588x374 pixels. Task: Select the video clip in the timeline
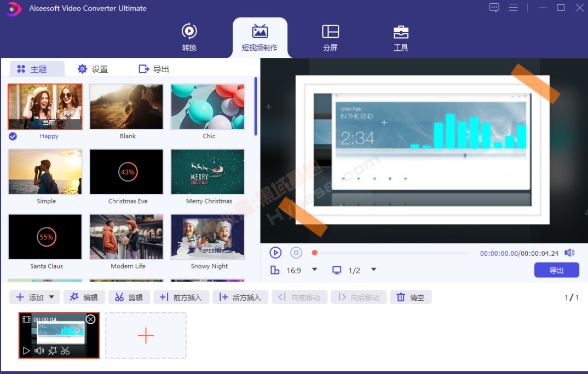[59, 335]
